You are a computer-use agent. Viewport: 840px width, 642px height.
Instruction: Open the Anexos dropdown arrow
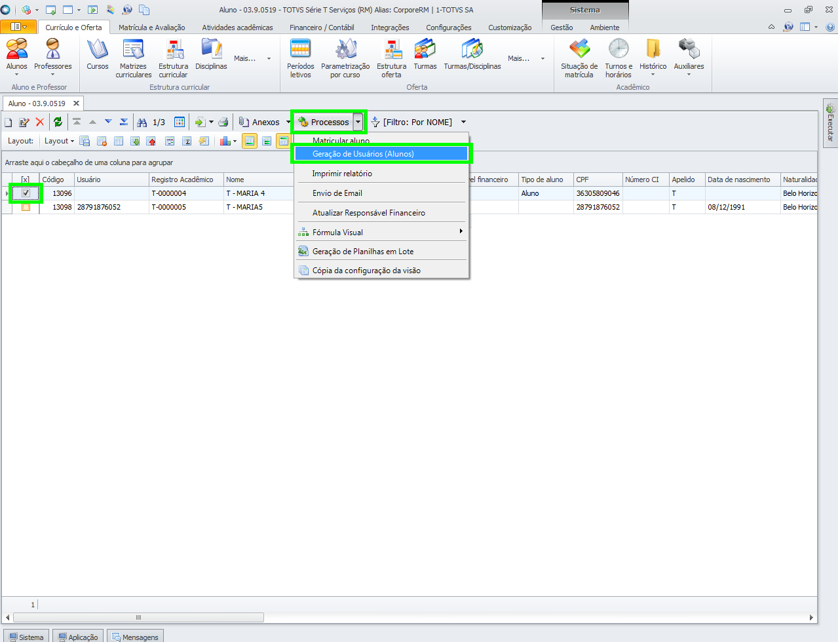[288, 122]
